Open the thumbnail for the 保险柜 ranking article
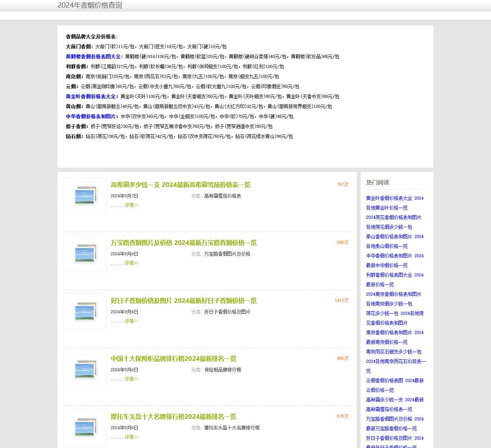This screenshot has height=448, width=491. [x=85, y=370]
